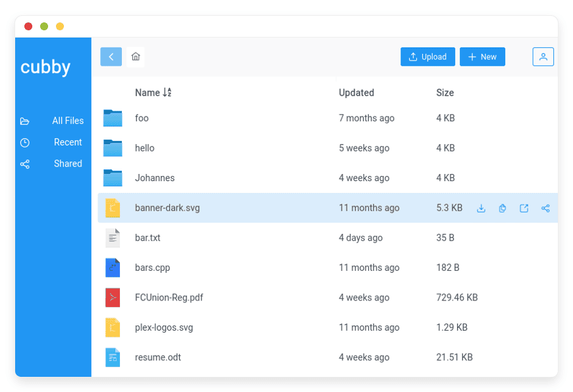Viewport: 573px width, 392px height.
Task: Click the bar.txt text file icon
Action: [x=113, y=238]
